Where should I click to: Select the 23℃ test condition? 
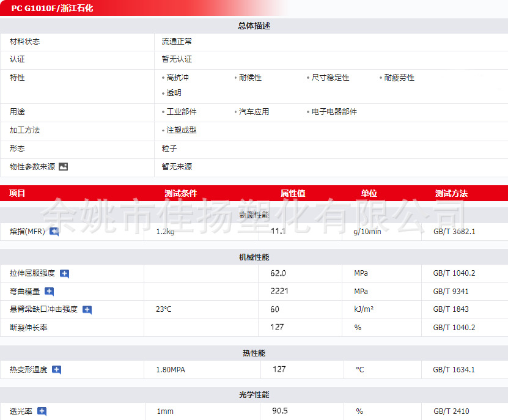(164, 309)
